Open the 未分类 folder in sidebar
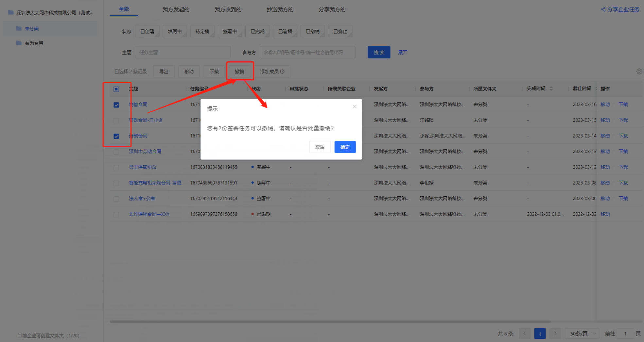Image resolution: width=644 pixels, height=342 pixels. (x=50, y=29)
